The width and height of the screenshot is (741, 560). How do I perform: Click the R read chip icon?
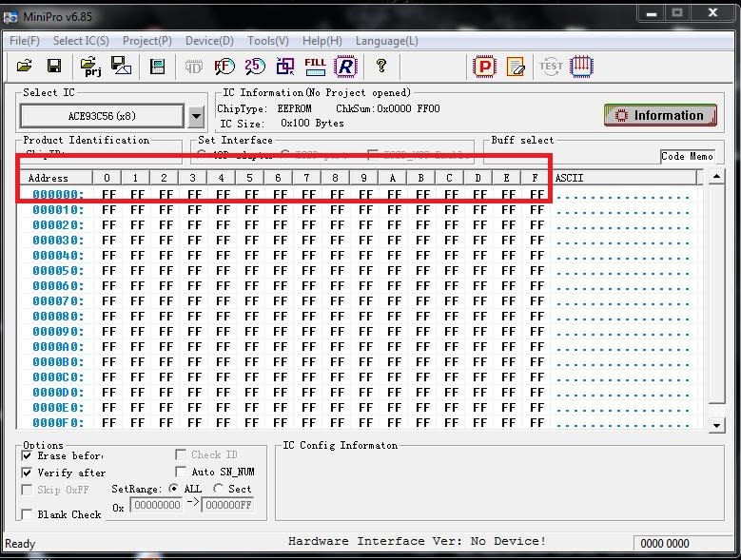coord(345,67)
